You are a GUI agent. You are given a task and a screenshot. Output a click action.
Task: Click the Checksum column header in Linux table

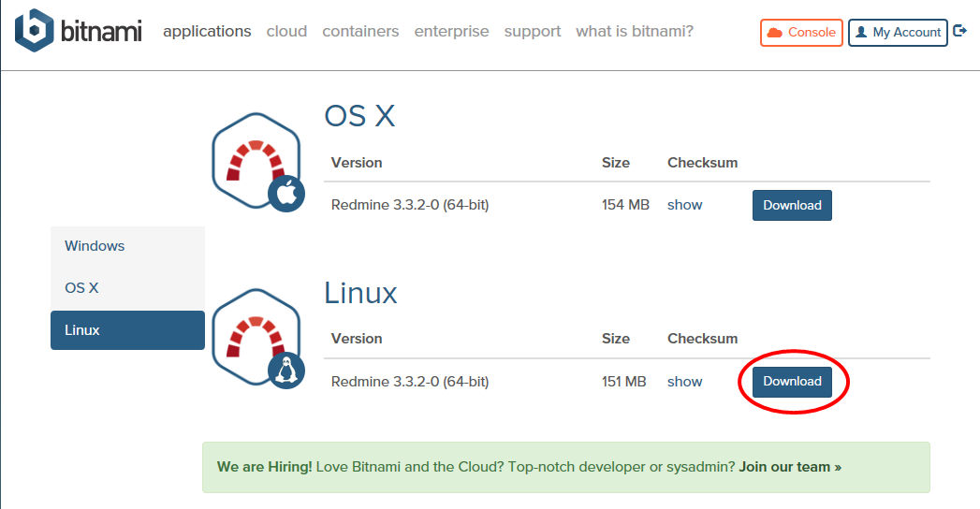point(703,339)
